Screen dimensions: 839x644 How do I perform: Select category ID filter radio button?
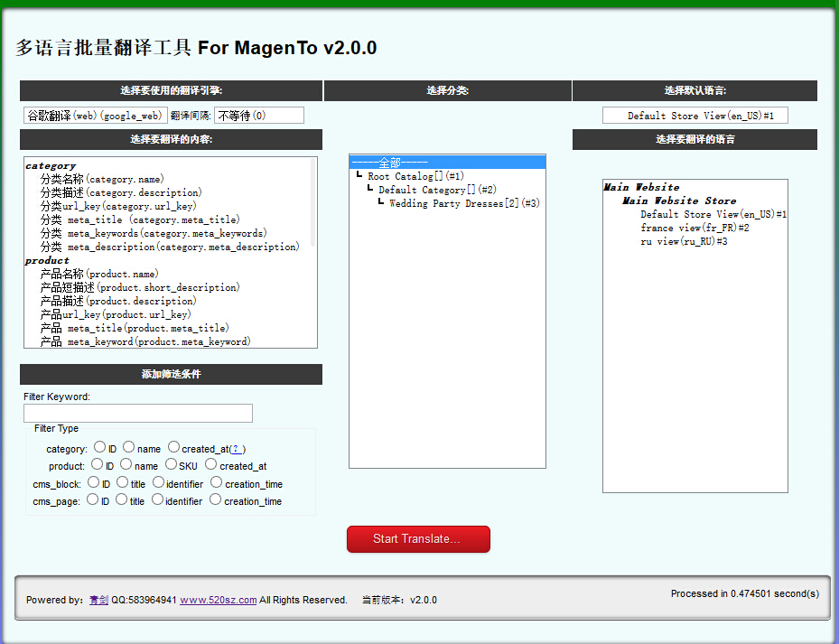pos(99,446)
